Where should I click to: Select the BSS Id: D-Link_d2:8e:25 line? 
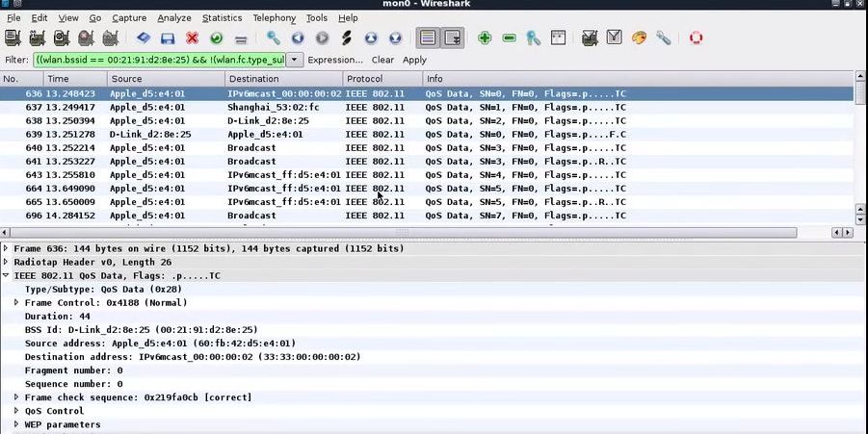(142, 329)
